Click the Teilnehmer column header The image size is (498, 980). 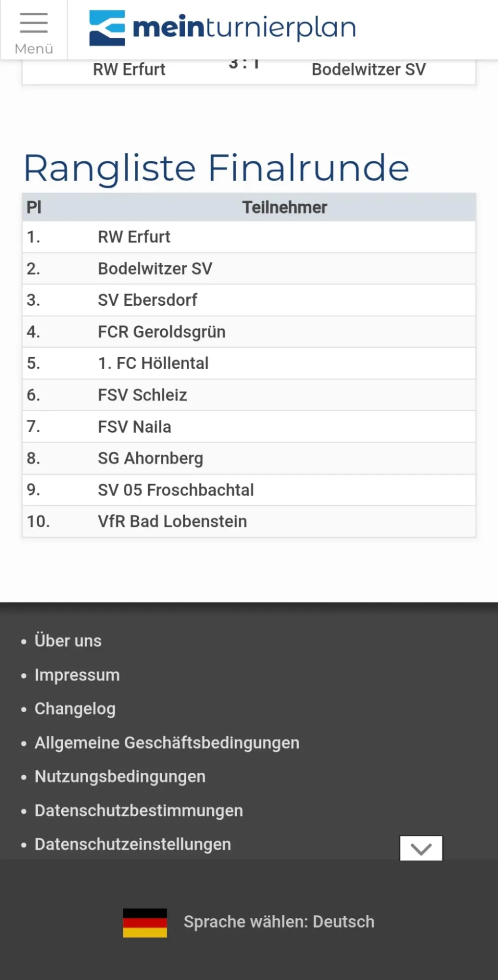click(284, 207)
